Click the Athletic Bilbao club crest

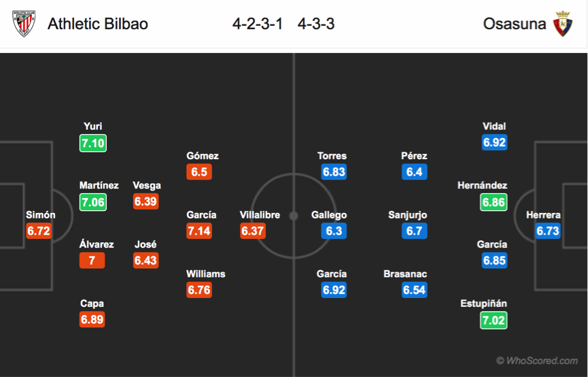(24, 23)
